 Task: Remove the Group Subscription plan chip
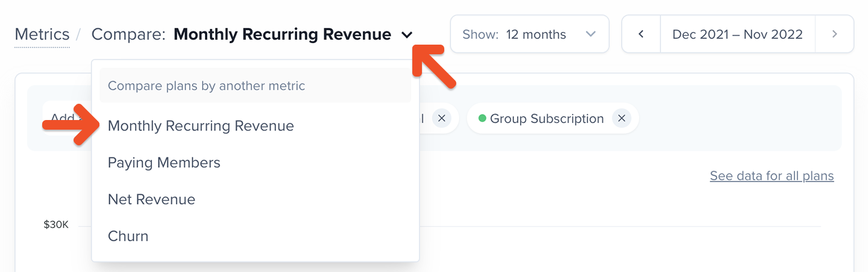pos(621,119)
